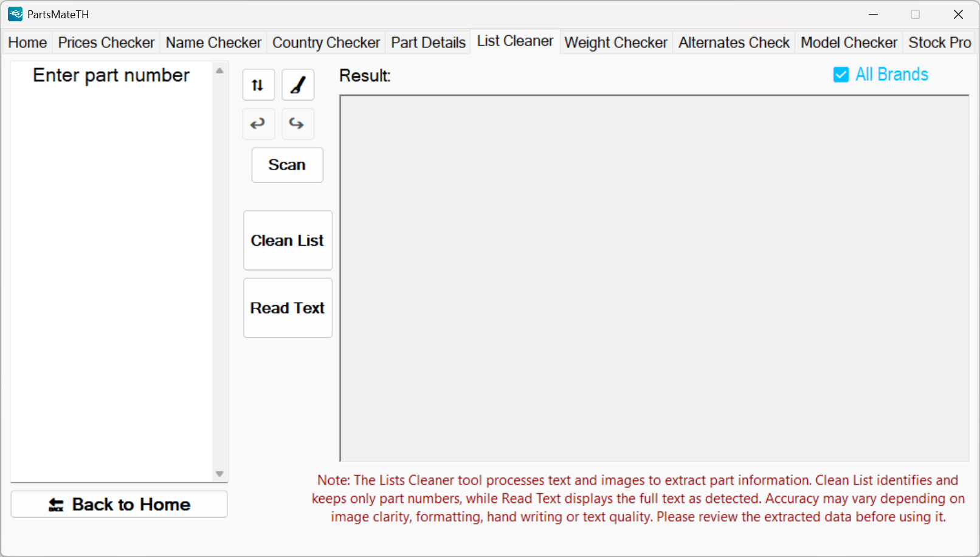Switch to Prices Checker tab
The height and width of the screenshot is (557, 980).
[106, 43]
